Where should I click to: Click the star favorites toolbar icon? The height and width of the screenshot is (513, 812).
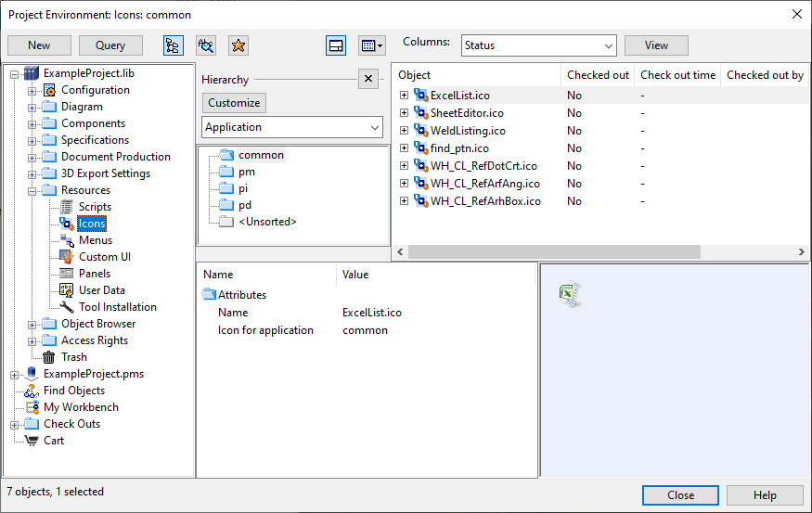pyautogui.click(x=238, y=45)
